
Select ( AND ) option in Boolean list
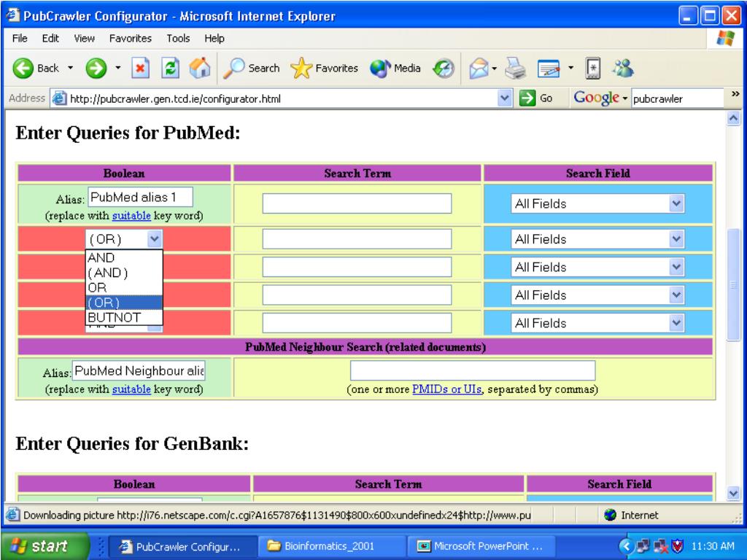pos(124,273)
